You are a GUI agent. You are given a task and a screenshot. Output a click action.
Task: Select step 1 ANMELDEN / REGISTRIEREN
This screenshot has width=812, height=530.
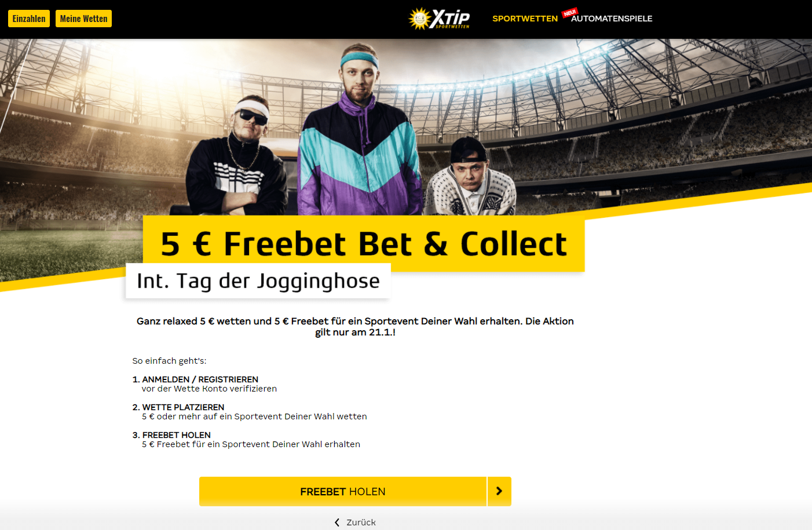[195, 379]
